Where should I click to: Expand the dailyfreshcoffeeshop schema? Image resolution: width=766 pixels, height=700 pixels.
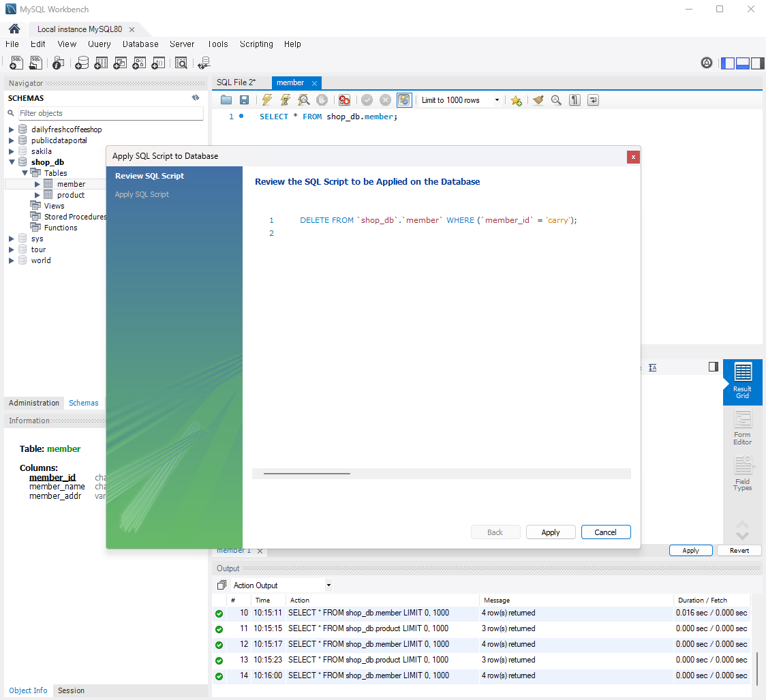click(x=11, y=130)
